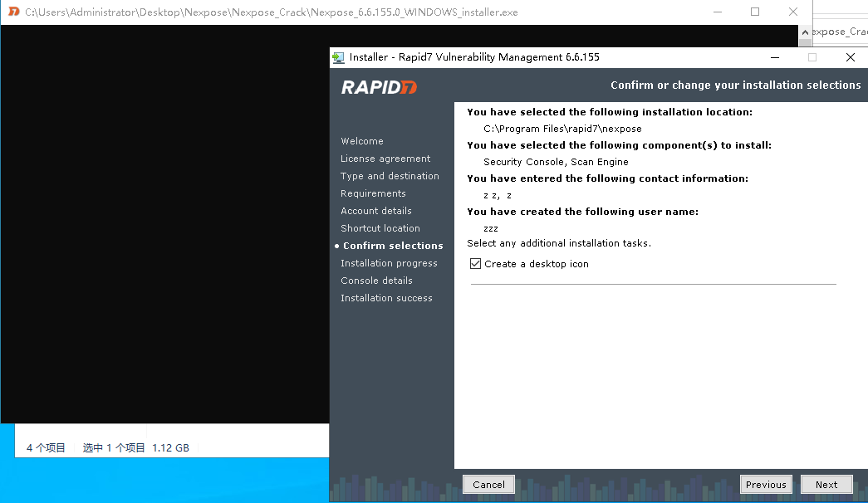868x503 pixels.
Task: Select the License agreement step
Action: click(x=385, y=159)
